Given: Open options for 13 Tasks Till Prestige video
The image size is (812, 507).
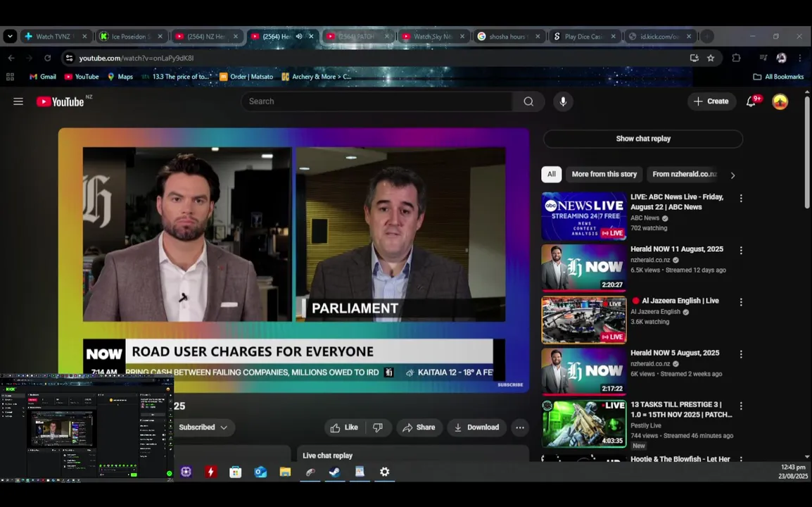Looking at the screenshot, I should tap(741, 406).
